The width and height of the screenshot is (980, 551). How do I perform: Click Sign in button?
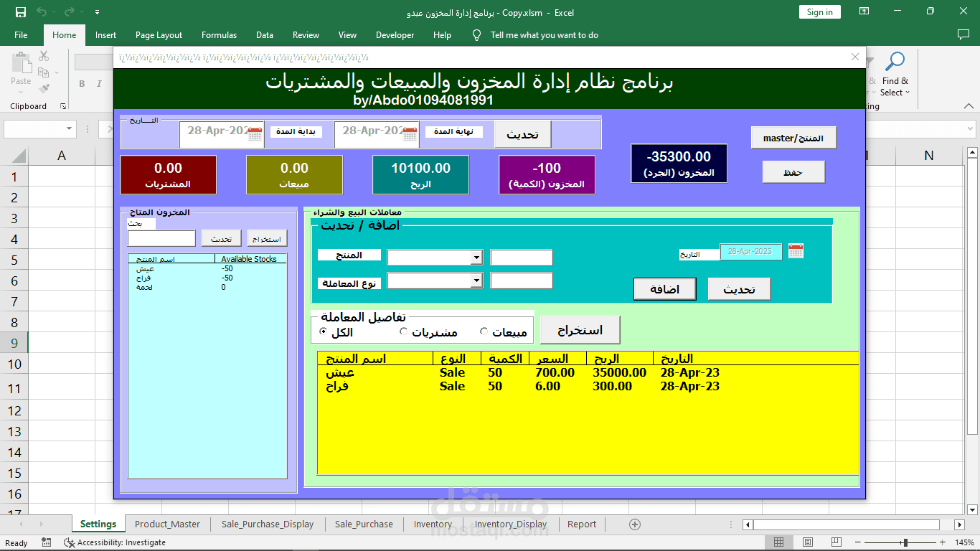[819, 12]
